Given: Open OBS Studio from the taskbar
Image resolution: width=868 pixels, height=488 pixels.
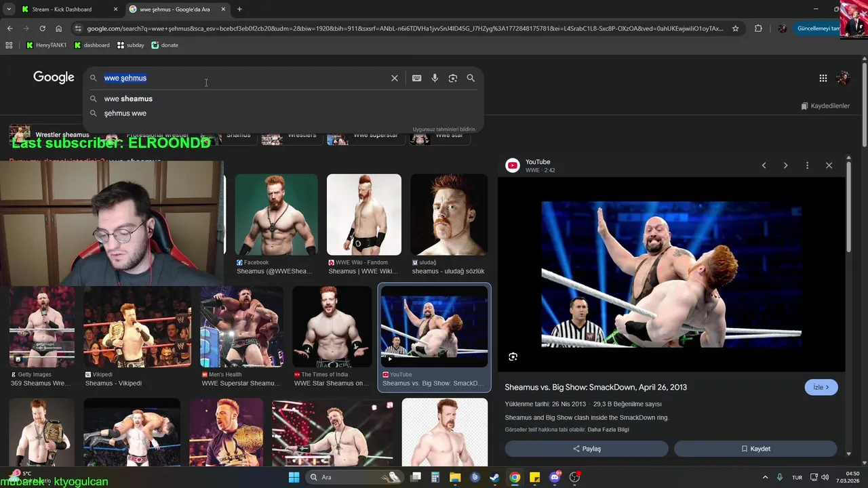Looking at the screenshot, I should (575, 477).
